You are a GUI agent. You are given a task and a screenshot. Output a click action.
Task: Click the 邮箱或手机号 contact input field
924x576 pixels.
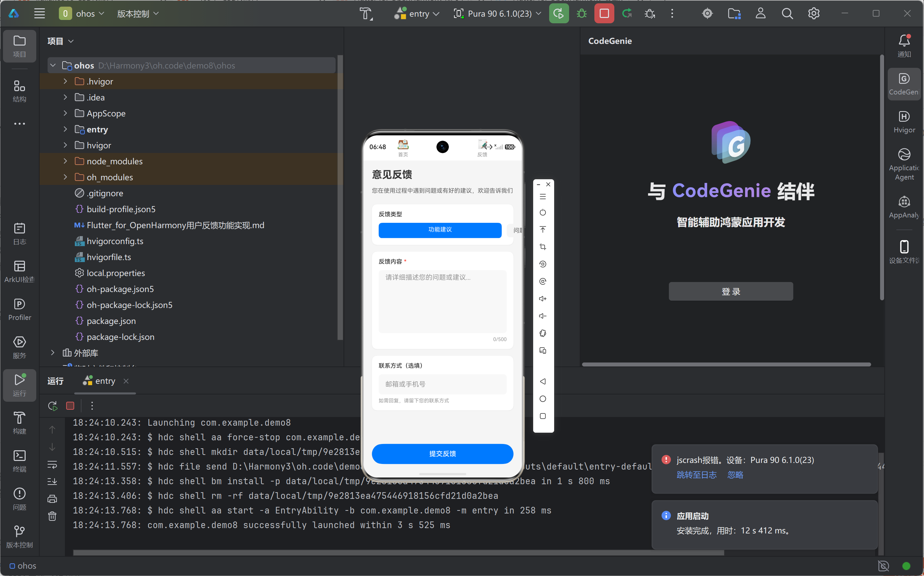coord(442,384)
